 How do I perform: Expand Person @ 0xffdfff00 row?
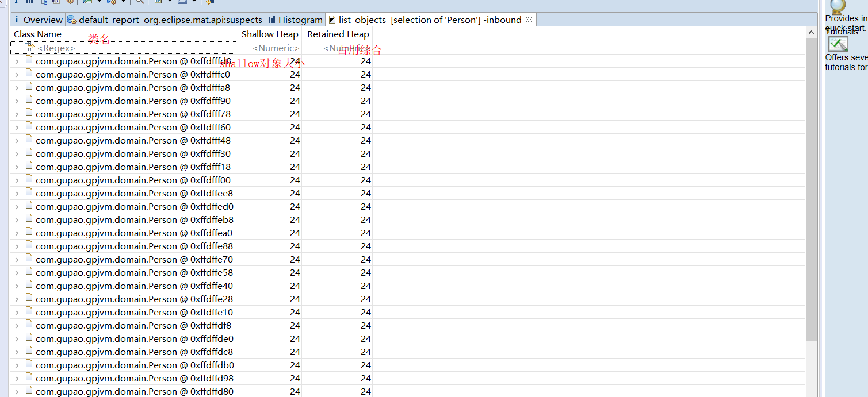[17, 180]
